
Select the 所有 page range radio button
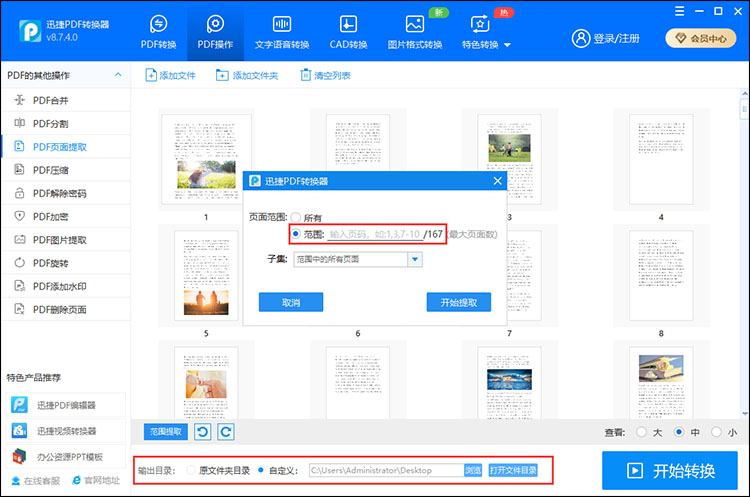(296, 218)
